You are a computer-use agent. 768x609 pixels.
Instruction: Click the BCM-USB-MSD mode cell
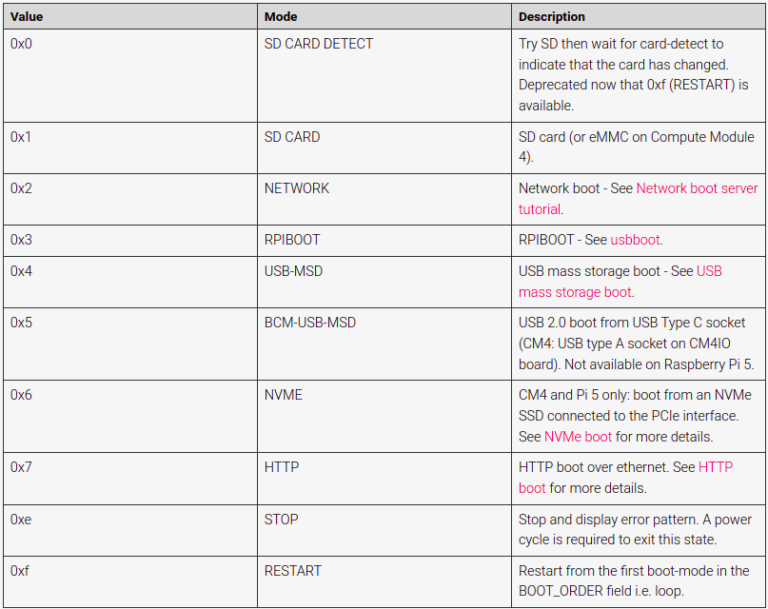(x=309, y=322)
